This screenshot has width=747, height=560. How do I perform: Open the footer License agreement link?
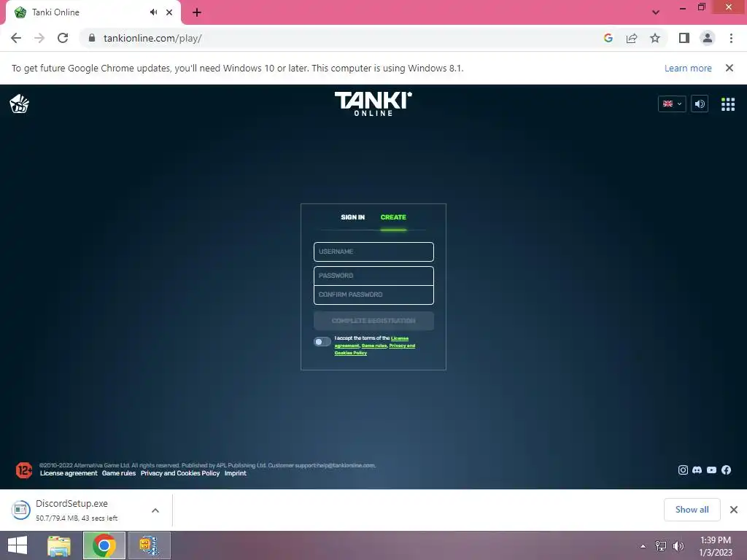[x=69, y=473]
